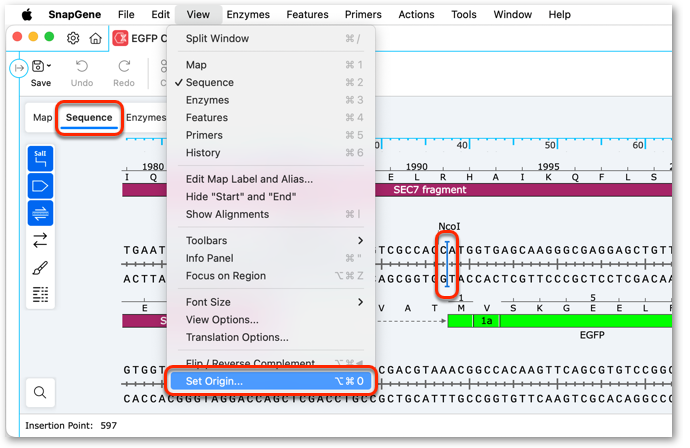Toggle the SalI show enzymes button
Viewport: 690px width, 448px height.
40,158
